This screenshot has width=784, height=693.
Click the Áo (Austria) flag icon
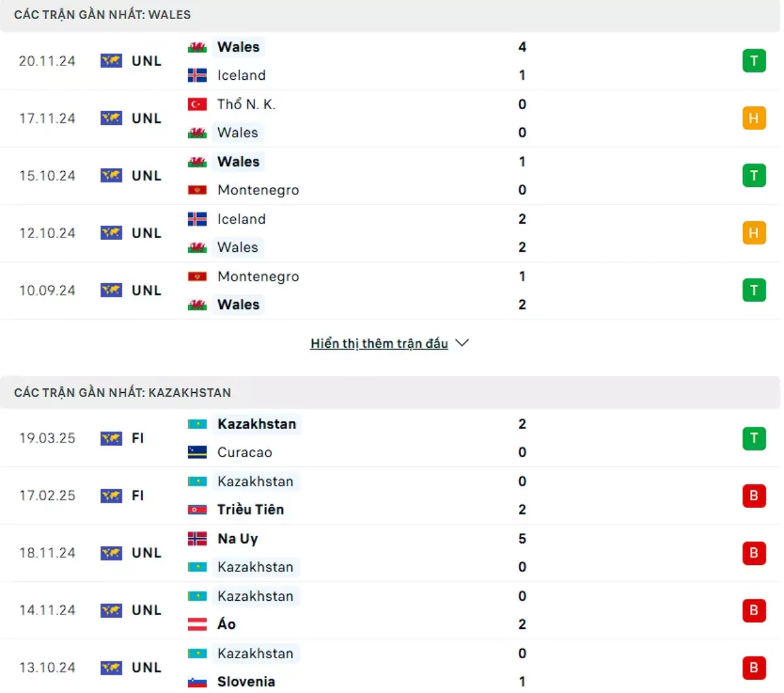(x=197, y=624)
